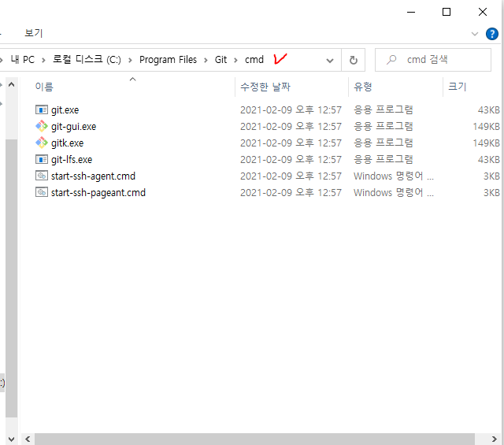The image size is (504, 445).
Task: Expand the arrow after Program Files breadcrumb
Action: [x=206, y=60]
